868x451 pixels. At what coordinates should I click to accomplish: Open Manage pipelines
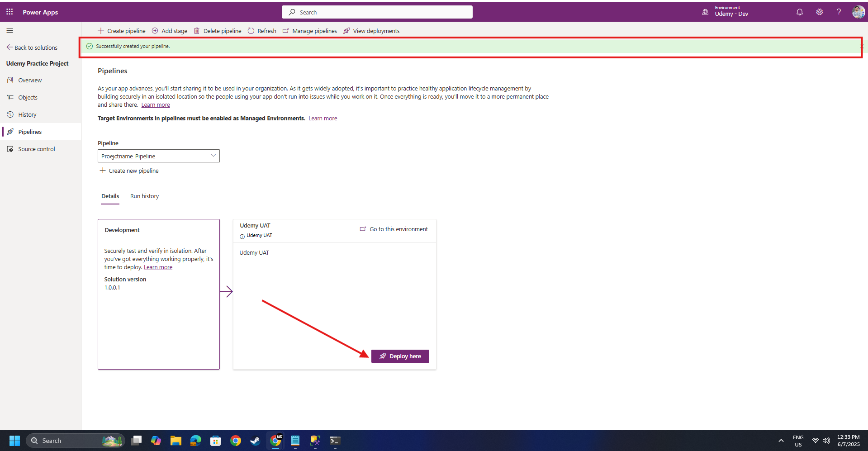point(310,31)
